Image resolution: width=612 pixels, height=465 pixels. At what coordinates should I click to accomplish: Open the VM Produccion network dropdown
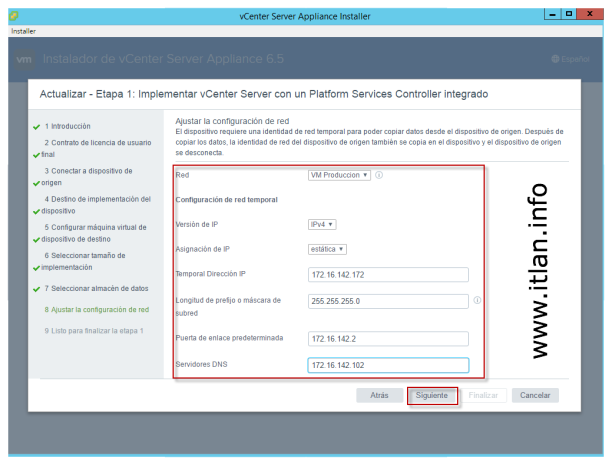339,175
